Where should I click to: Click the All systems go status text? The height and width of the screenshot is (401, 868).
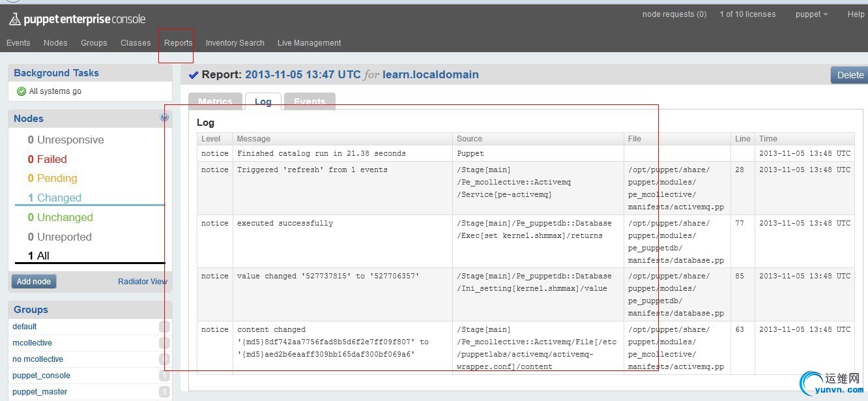[x=55, y=91]
